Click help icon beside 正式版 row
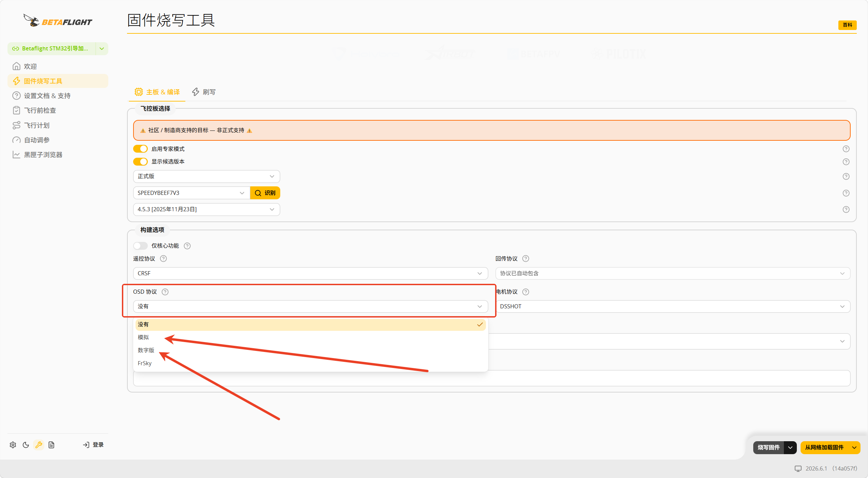Viewport: 868px width, 478px height. click(846, 176)
